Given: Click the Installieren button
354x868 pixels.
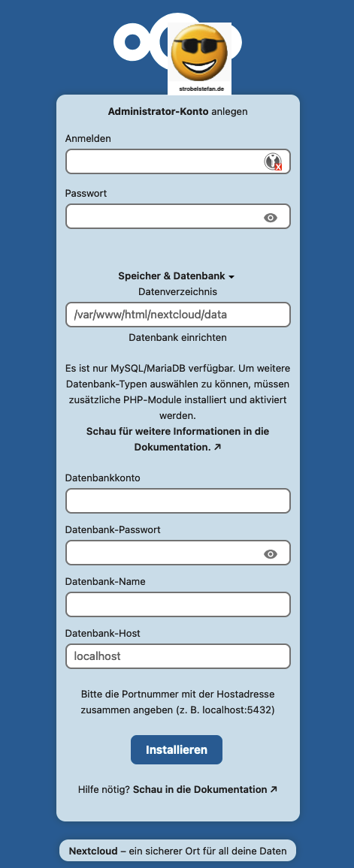Looking at the screenshot, I should coord(177,749).
